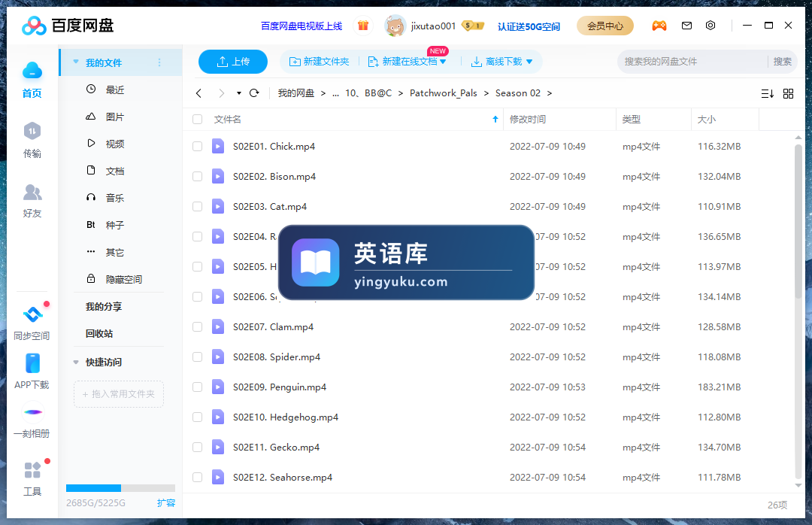Click the storage usage progress bar

click(x=120, y=488)
